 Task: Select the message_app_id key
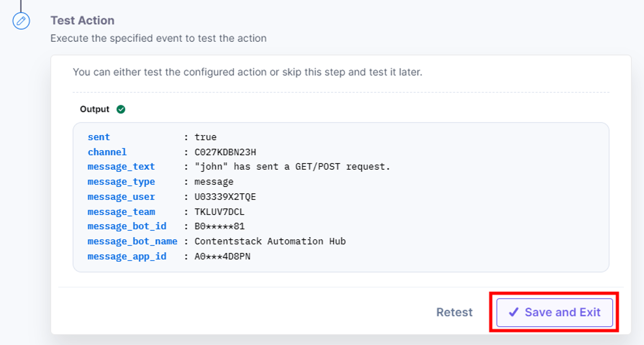coord(127,257)
